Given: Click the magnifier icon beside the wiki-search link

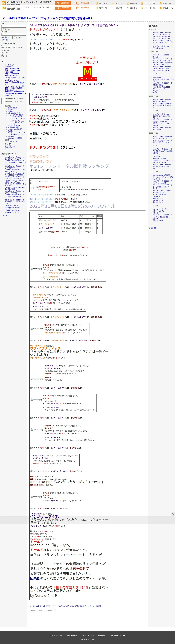Looking at the screenshot, I should click(30, 606).
